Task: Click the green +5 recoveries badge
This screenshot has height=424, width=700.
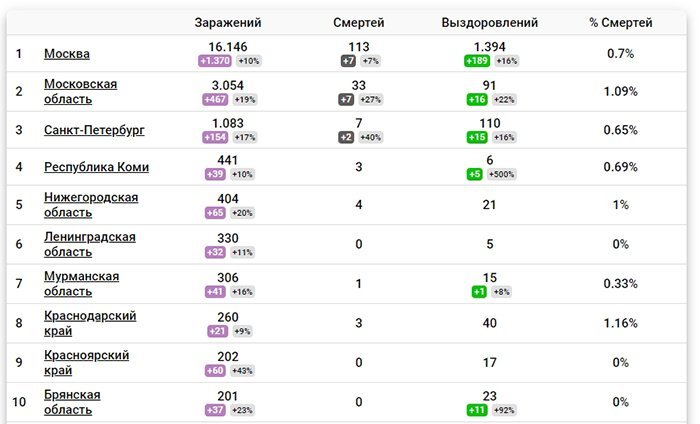Action: [475, 174]
